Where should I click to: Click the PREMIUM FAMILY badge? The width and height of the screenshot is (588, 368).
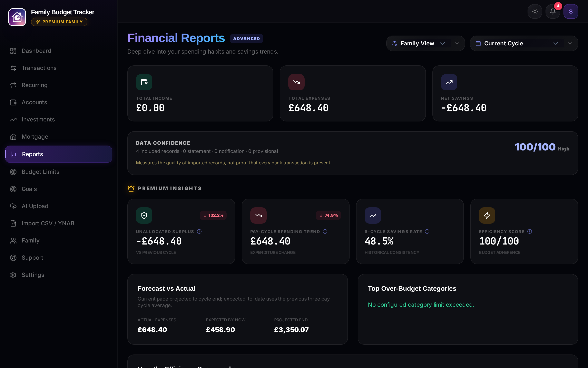(59, 22)
